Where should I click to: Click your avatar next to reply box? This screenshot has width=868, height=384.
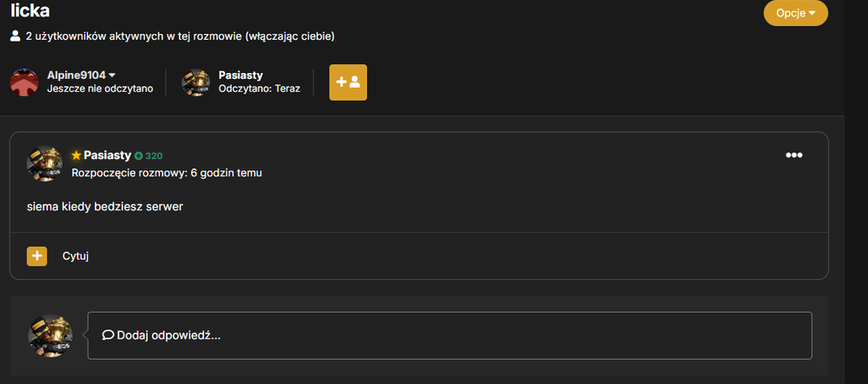click(x=50, y=336)
